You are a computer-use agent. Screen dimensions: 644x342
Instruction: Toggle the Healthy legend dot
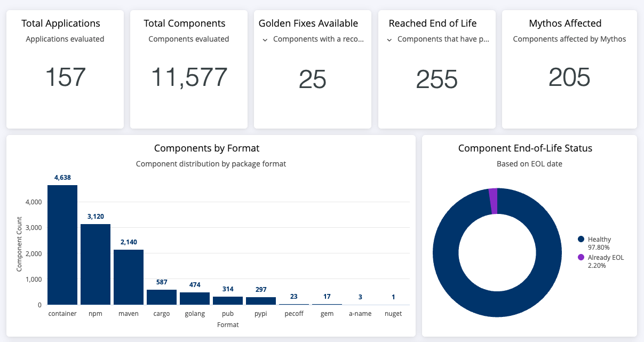581,240
